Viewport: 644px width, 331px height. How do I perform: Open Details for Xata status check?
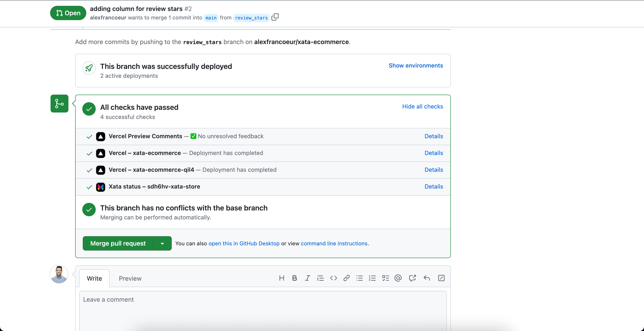click(x=434, y=187)
